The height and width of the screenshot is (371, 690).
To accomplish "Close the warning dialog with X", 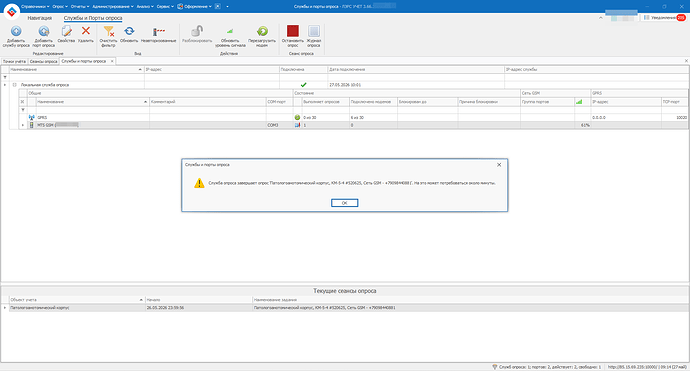I will coord(499,165).
